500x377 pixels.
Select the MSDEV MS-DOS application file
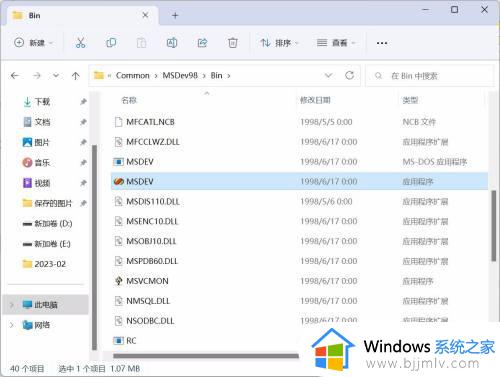[x=299, y=162]
